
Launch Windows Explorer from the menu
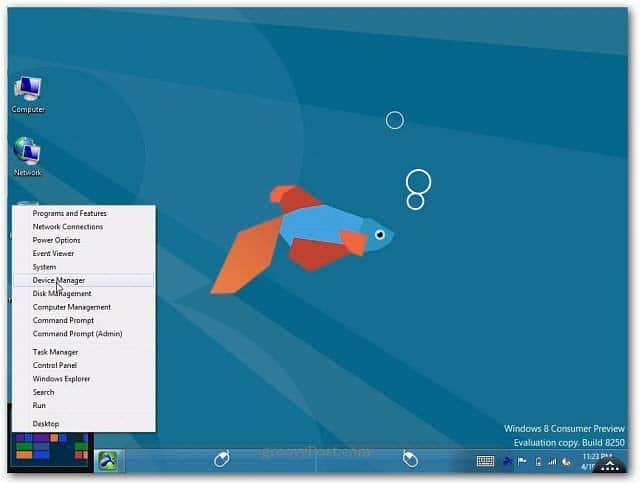(61, 379)
